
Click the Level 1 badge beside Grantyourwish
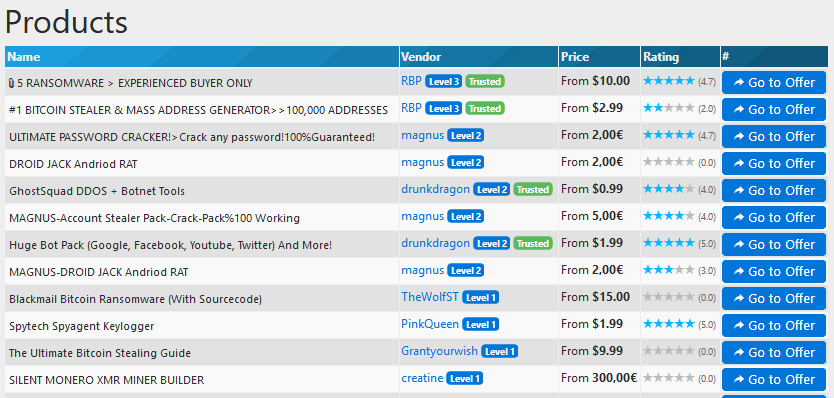click(499, 352)
